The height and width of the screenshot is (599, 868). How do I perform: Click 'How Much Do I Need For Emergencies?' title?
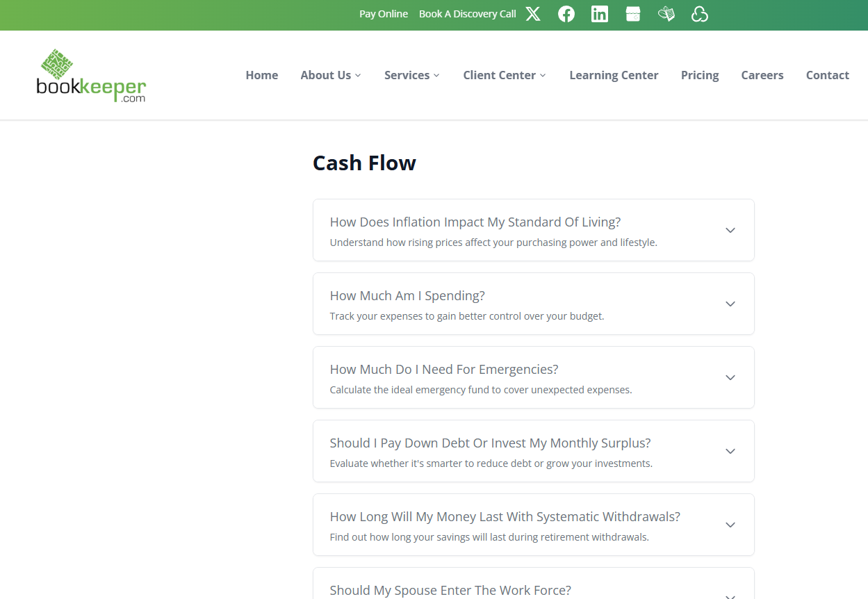(444, 370)
